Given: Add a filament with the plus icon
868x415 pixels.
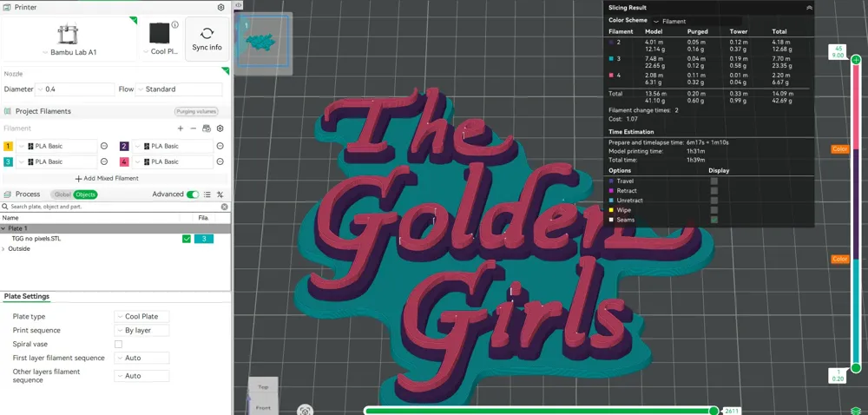Looking at the screenshot, I should [x=180, y=128].
